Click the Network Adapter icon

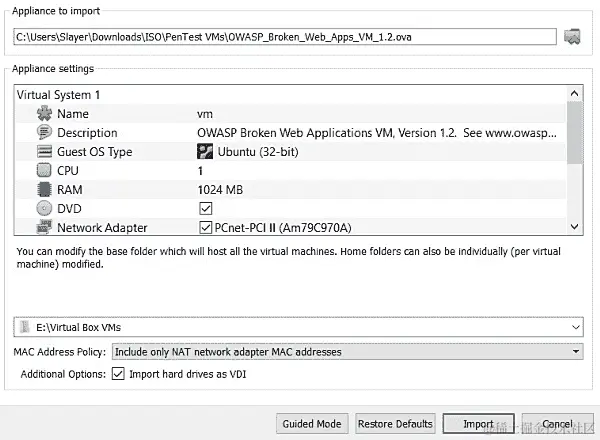(x=44, y=227)
